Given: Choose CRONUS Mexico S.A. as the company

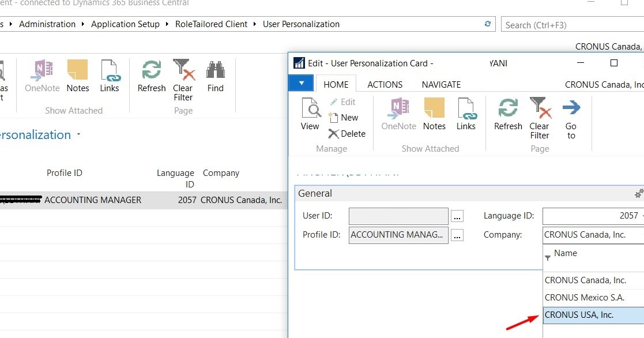Looking at the screenshot, I should coord(582,297).
